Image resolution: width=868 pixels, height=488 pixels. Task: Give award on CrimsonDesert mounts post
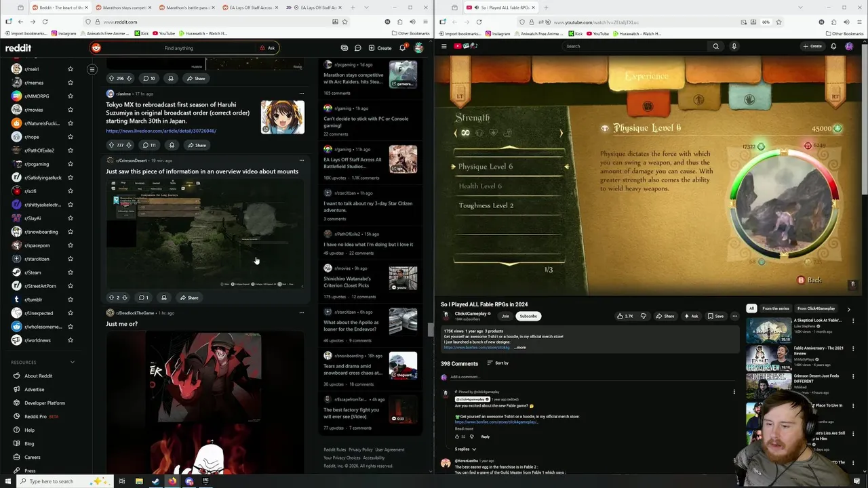click(163, 298)
